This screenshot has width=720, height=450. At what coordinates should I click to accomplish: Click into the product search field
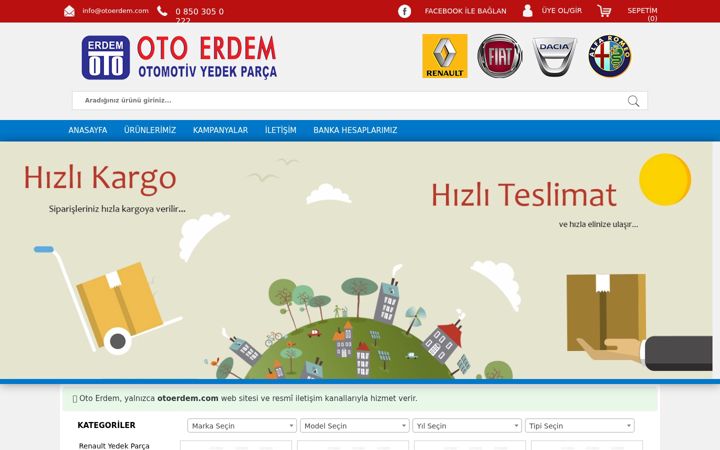click(360, 101)
